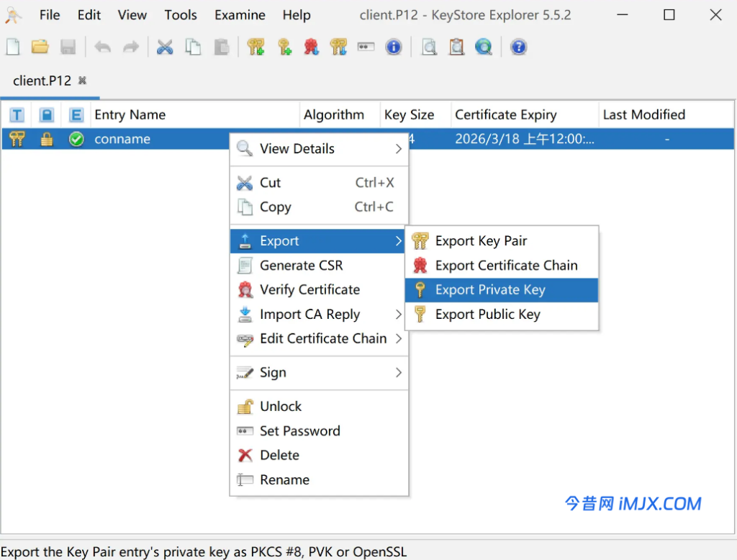Viewport: 737px width, 560px height.
Task: Sort by the lock status column header
Action: click(47, 114)
